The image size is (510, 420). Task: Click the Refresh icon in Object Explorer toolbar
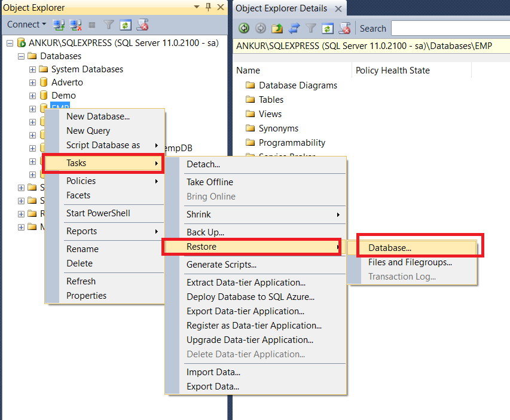pyautogui.click(x=126, y=24)
